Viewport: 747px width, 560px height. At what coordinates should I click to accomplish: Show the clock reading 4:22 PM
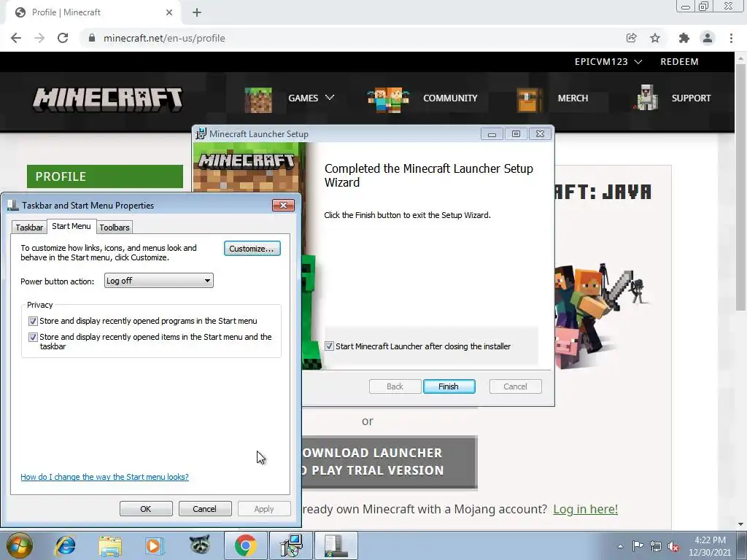pos(710,546)
